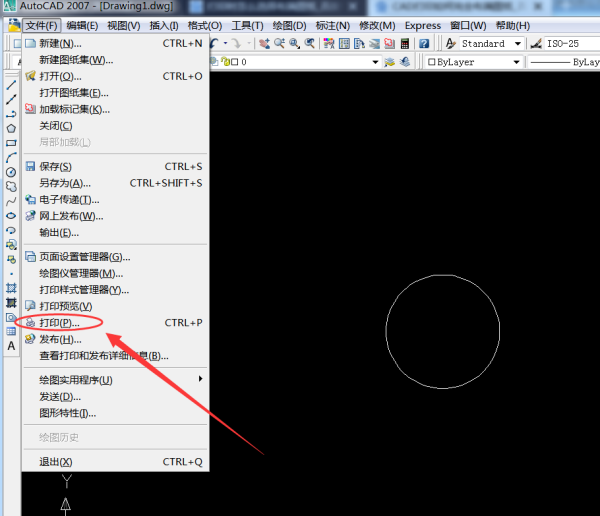
Task: Click the Zoom previous icon
Action: coord(310,44)
